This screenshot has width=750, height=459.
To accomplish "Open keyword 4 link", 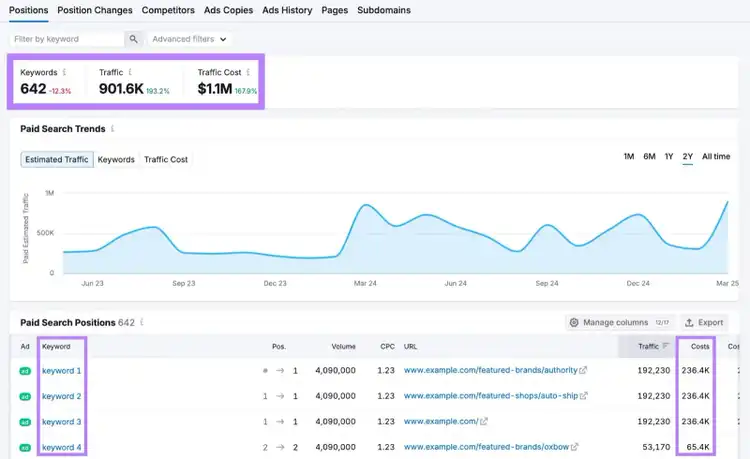I will (x=62, y=447).
